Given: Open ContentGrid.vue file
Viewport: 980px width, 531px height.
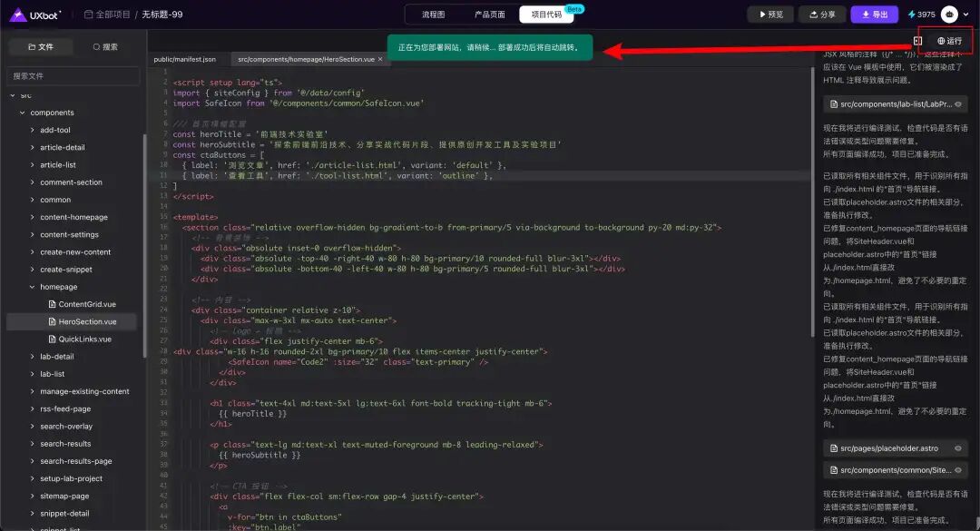Looking at the screenshot, I should click(x=82, y=305).
